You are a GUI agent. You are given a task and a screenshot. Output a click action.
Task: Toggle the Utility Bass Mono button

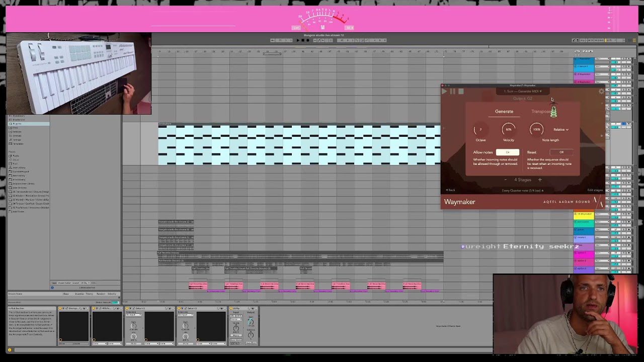coord(236,340)
